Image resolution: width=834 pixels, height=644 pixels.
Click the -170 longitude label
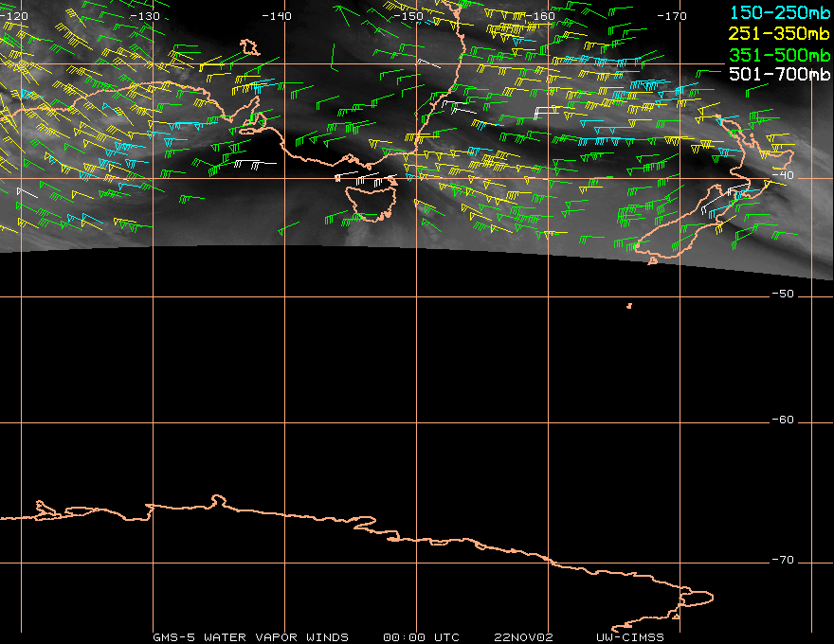coord(672,16)
